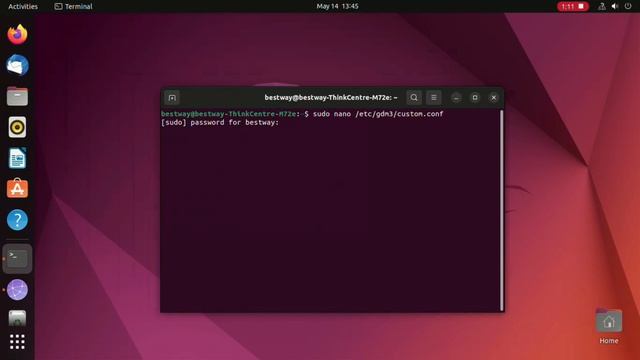Click the sudo password prompt line

pos(220,122)
